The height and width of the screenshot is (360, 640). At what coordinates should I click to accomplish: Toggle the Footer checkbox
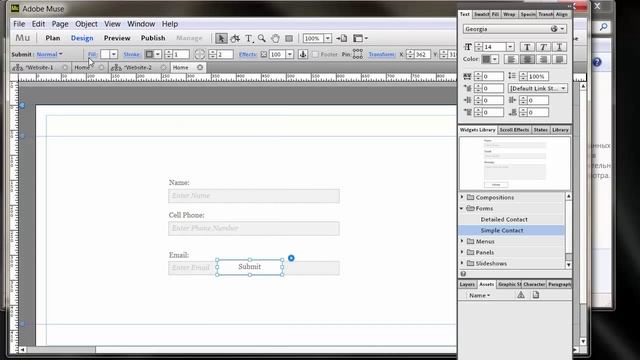click(x=315, y=54)
